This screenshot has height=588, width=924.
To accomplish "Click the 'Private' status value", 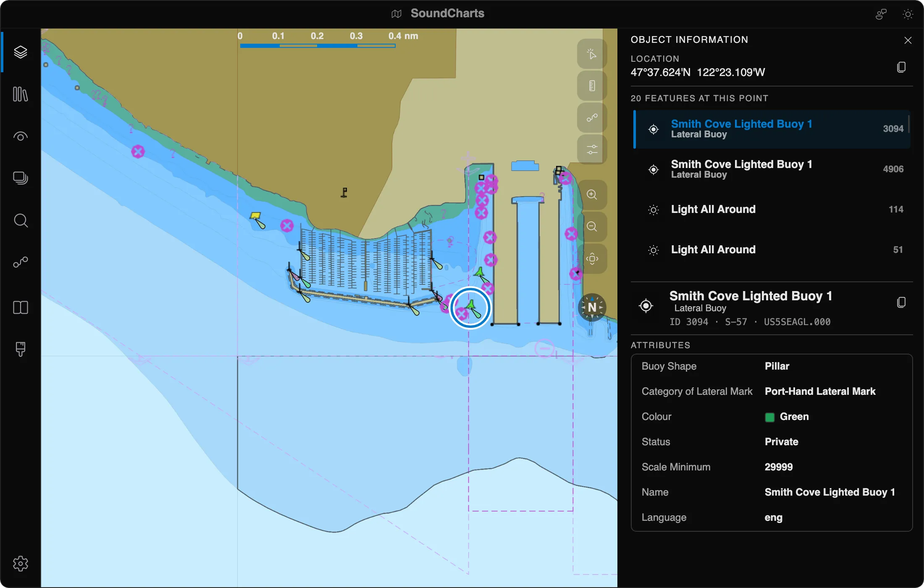I will click(x=781, y=442).
